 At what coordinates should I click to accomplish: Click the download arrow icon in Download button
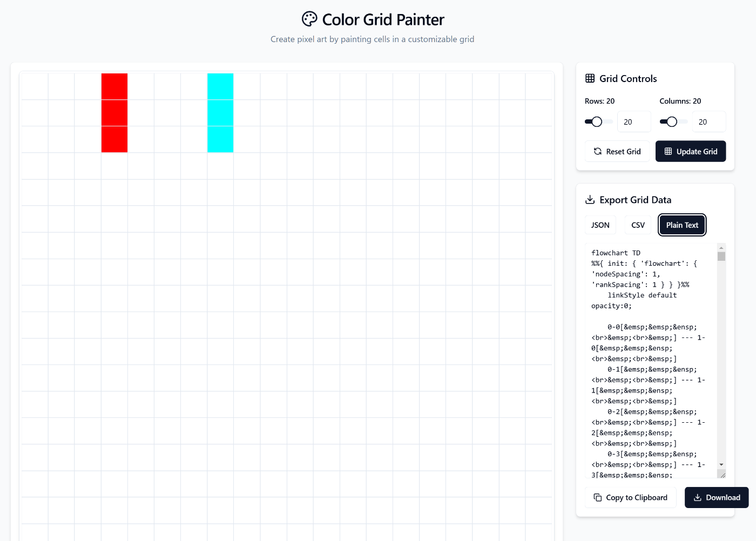(x=698, y=497)
